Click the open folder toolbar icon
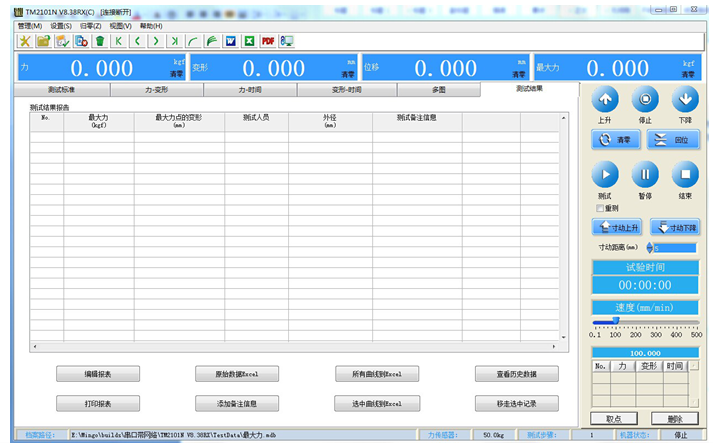 coord(43,41)
